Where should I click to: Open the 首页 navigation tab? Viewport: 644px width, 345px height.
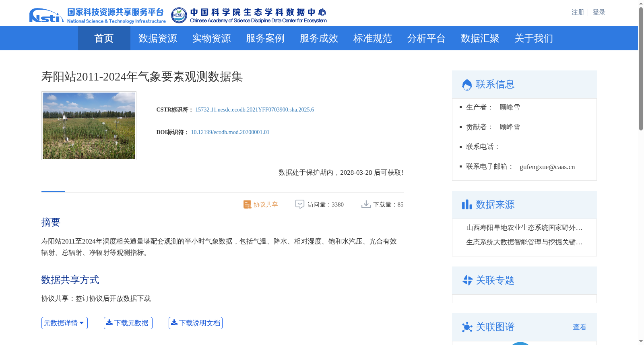(x=104, y=38)
